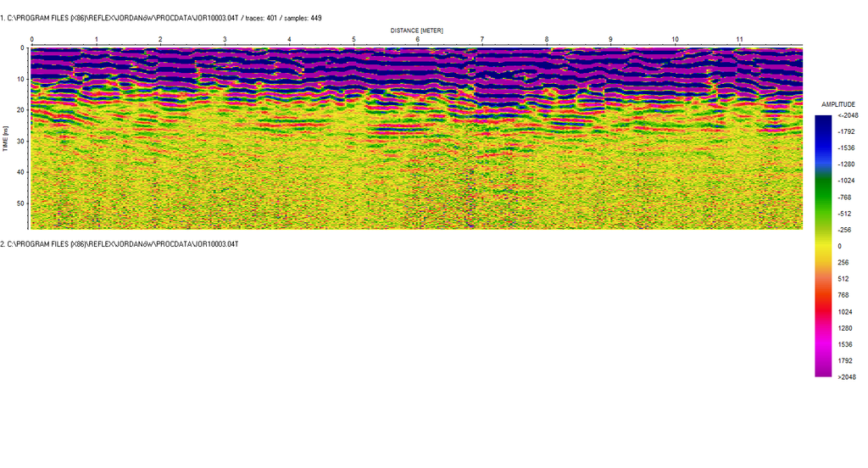Click the TIME [ns] axis label
The image size is (868, 468).
pos(4,136)
